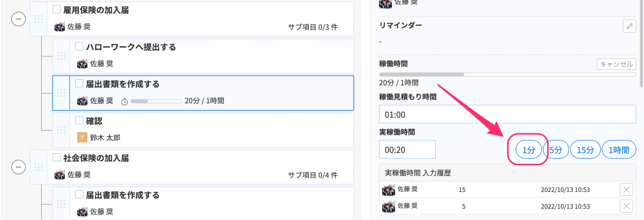
Task: Click the pencil icon to edit リマインダー
Action: click(629, 26)
